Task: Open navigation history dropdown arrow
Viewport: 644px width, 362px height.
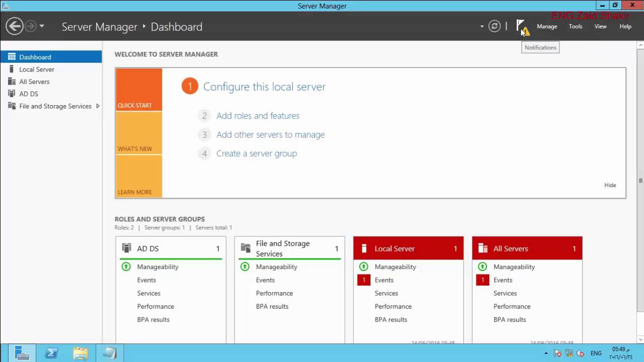Action: click(x=42, y=26)
